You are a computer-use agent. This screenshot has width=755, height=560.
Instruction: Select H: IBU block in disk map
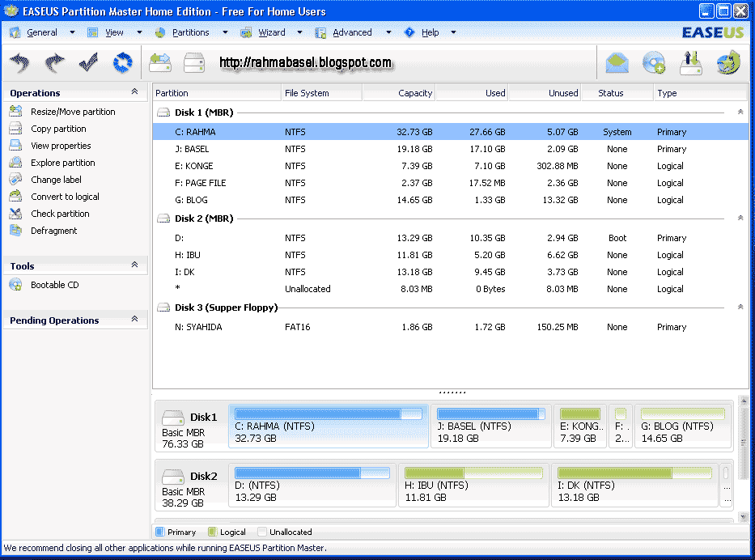[x=474, y=486]
